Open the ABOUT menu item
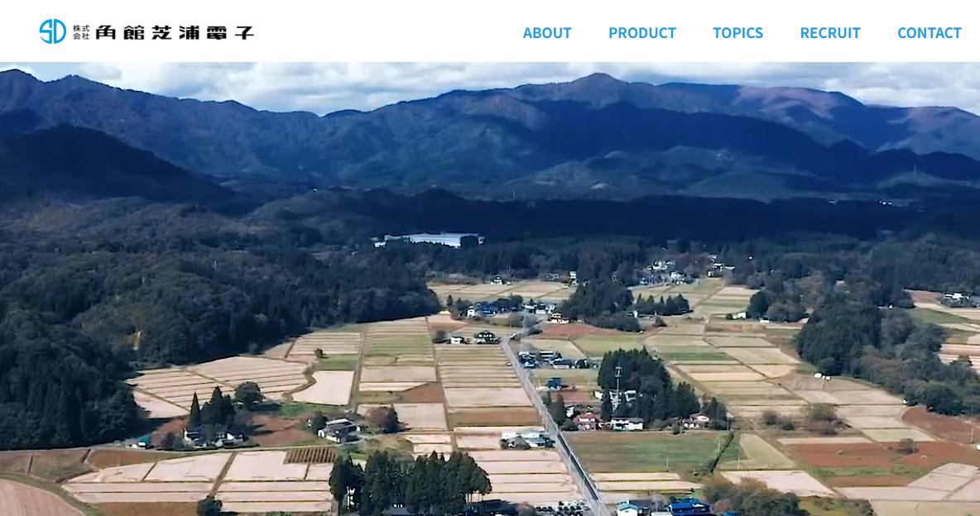Image resolution: width=980 pixels, height=516 pixels. 547,32
